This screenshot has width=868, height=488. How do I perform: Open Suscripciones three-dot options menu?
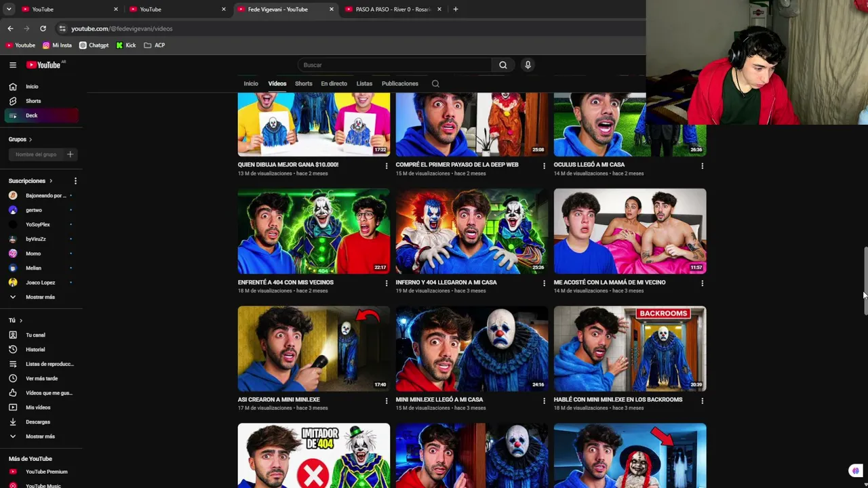click(75, 181)
